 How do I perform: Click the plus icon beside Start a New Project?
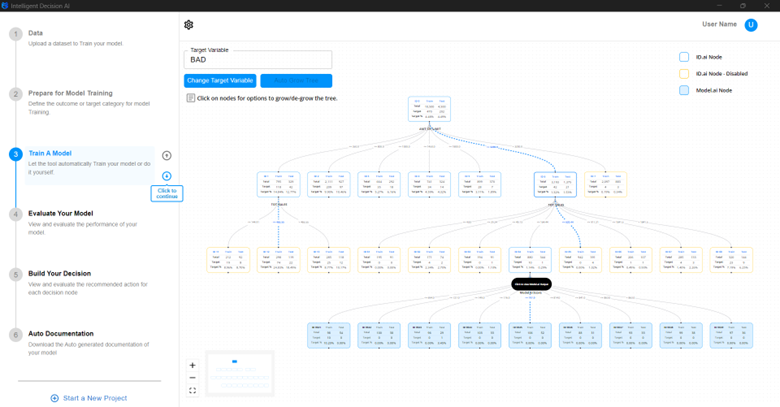[x=55, y=398]
